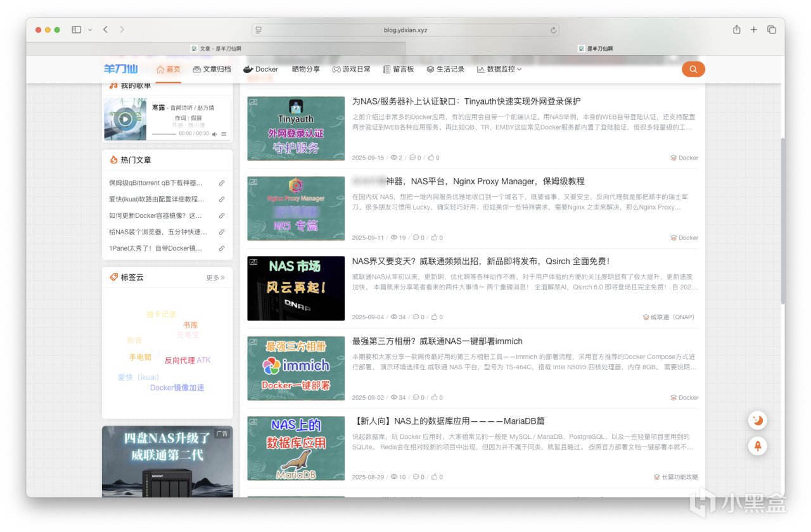Toggle Safari sidebar button
The width and height of the screenshot is (811, 532).
(76, 30)
